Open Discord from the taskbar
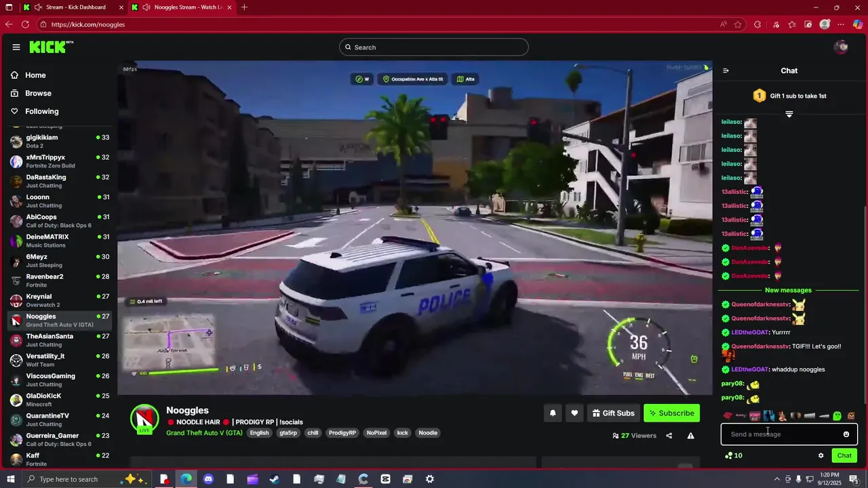 [x=208, y=479]
